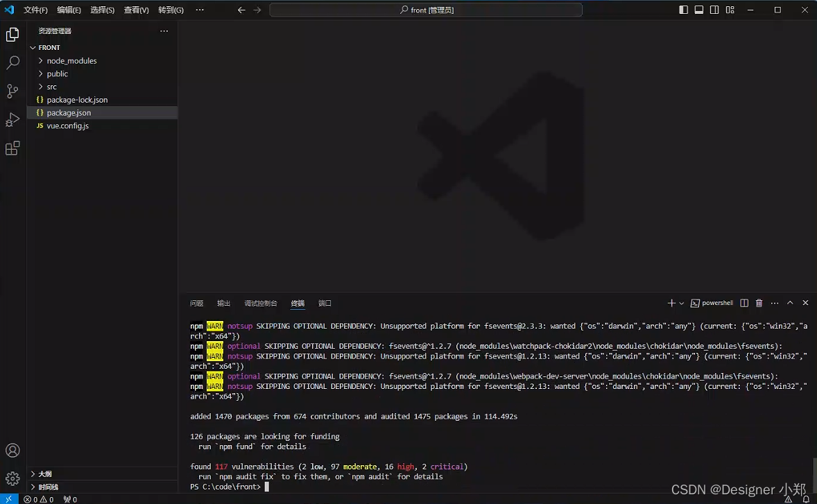Click the VS Code logo in title bar

click(10, 10)
